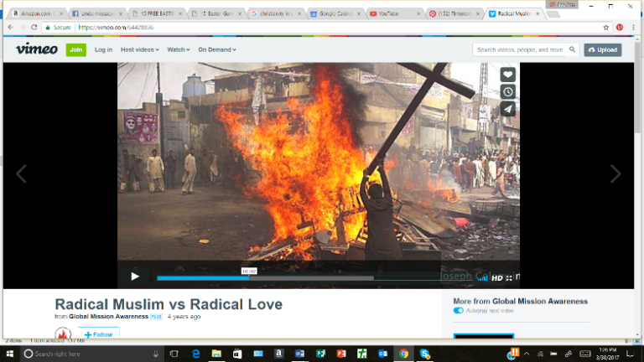Screen dimensions: 644x362
Task: Add video to Watch Later
Action: [508, 92]
